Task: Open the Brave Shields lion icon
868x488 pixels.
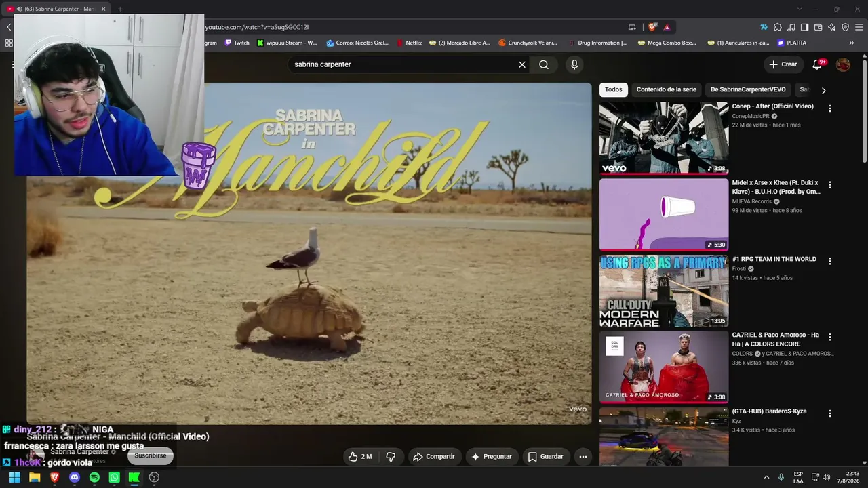Action: pyautogui.click(x=652, y=27)
